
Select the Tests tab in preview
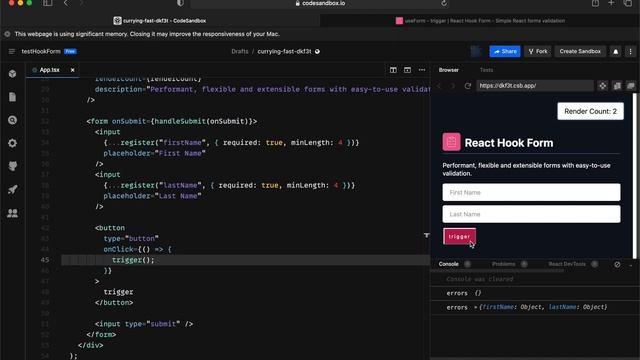[486, 70]
